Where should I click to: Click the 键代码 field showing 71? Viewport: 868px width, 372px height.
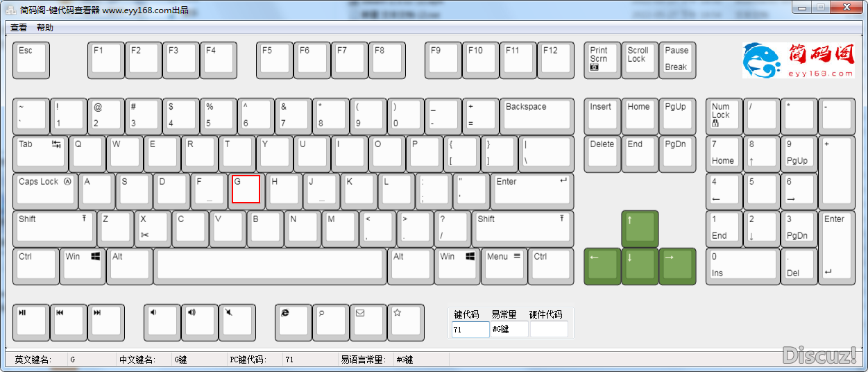(470, 330)
